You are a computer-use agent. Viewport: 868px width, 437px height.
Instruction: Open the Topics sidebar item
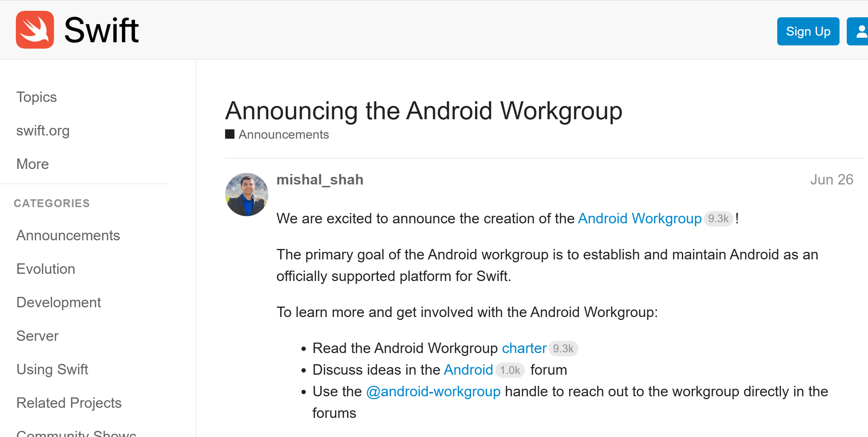click(37, 97)
